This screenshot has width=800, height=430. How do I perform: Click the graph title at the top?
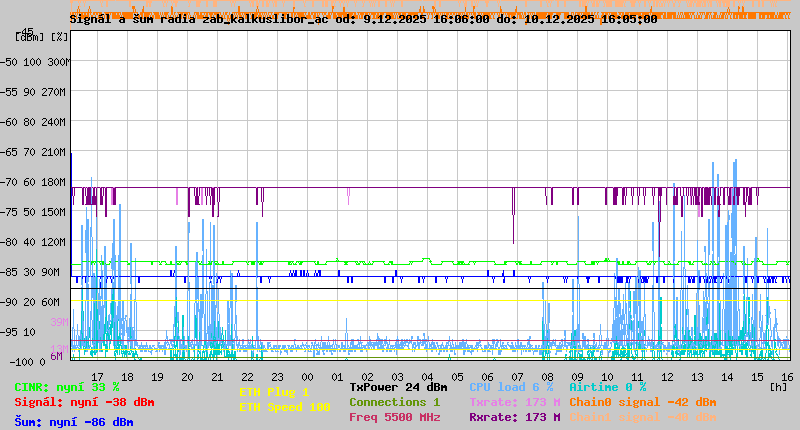(x=363, y=19)
